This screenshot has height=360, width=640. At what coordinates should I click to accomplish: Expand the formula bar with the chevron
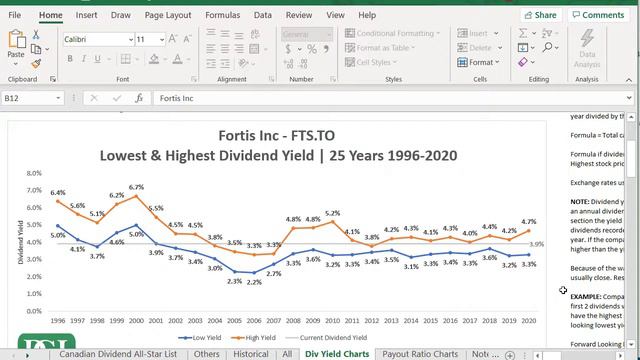tap(629, 98)
